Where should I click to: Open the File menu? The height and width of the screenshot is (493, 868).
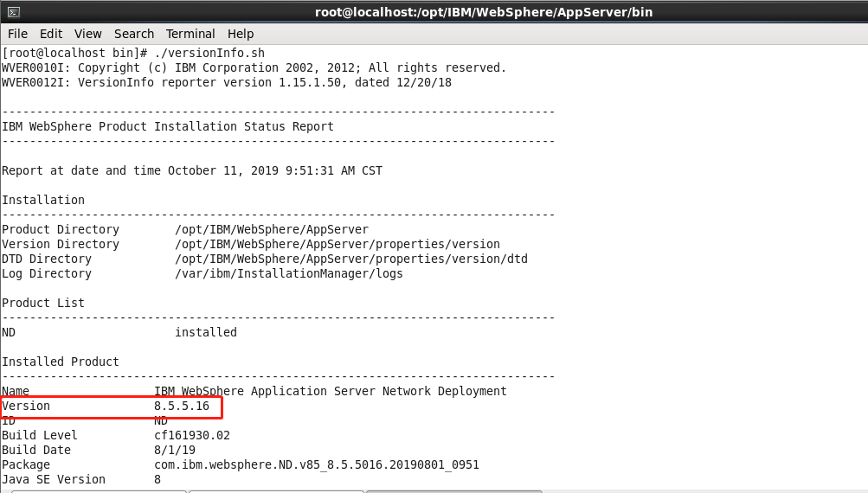pyautogui.click(x=17, y=34)
